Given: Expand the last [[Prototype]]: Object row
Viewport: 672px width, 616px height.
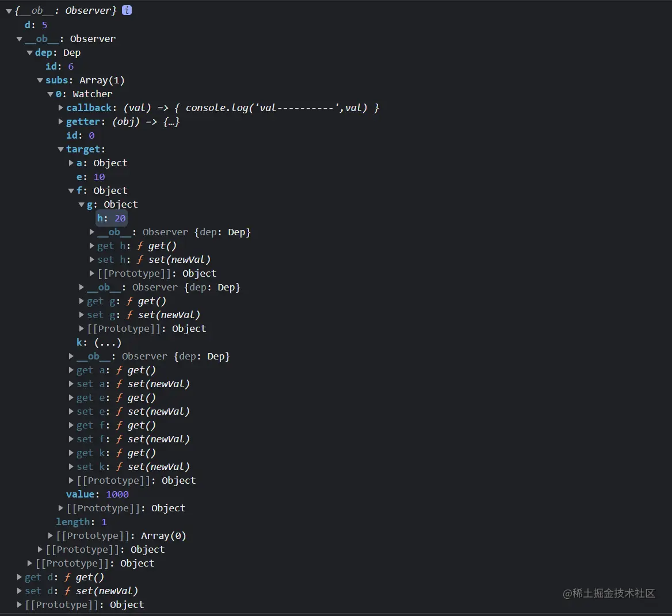Looking at the screenshot, I should tap(20, 605).
